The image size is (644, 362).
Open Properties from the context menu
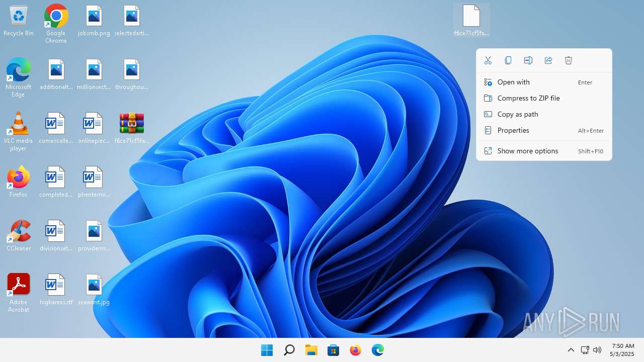coord(544,130)
